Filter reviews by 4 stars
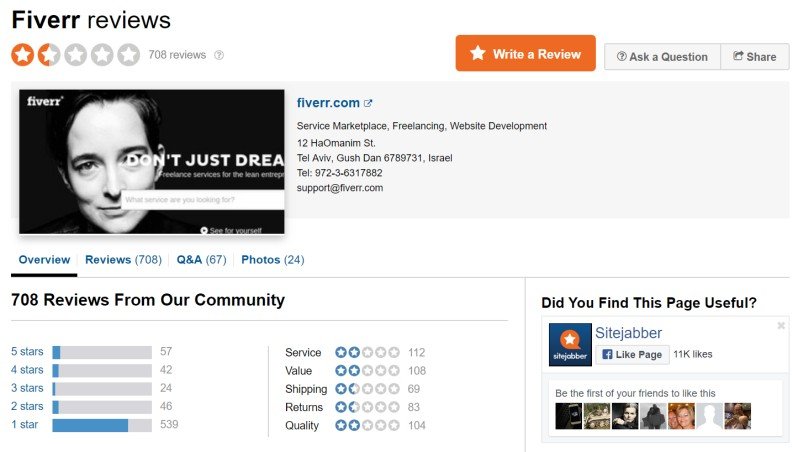800x452 pixels. [x=28, y=370]
